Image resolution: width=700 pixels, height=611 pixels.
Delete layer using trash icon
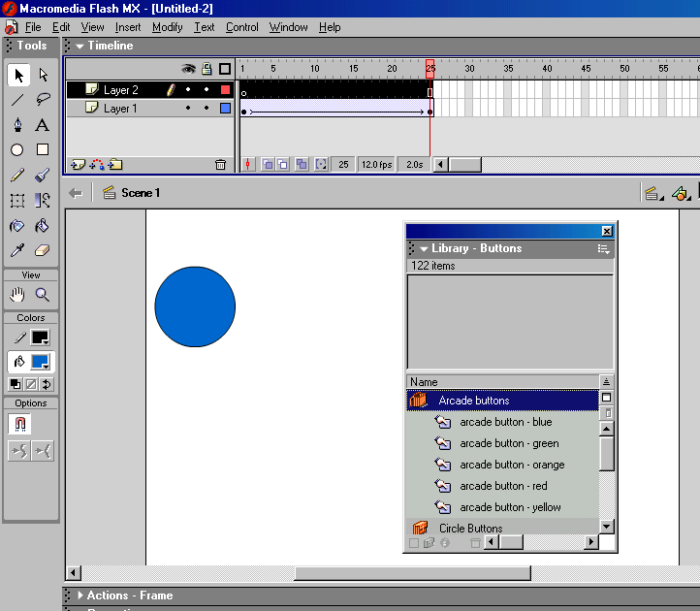[220, 165]
